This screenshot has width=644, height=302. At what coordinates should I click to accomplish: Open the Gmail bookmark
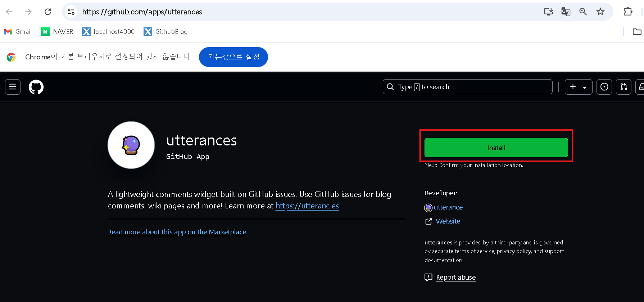pyautogui.click(x=18, y=32)
